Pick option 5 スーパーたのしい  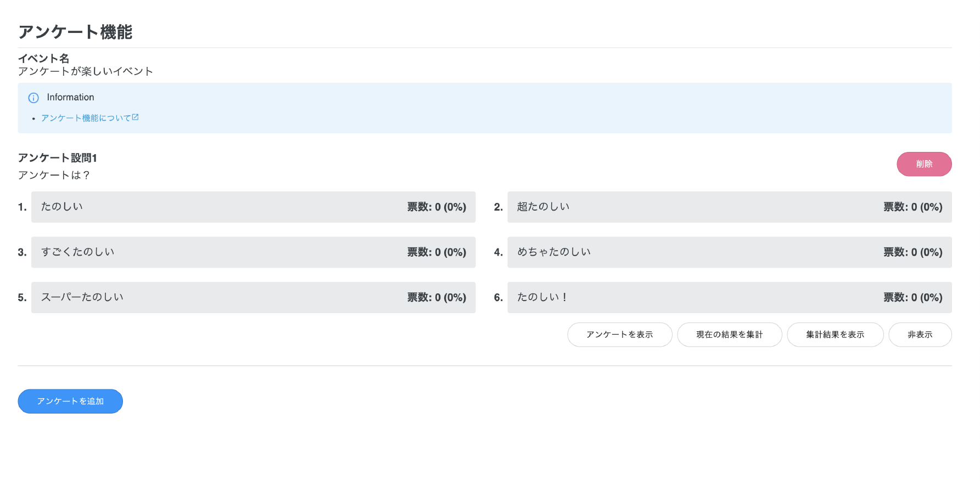click(253, 297)
